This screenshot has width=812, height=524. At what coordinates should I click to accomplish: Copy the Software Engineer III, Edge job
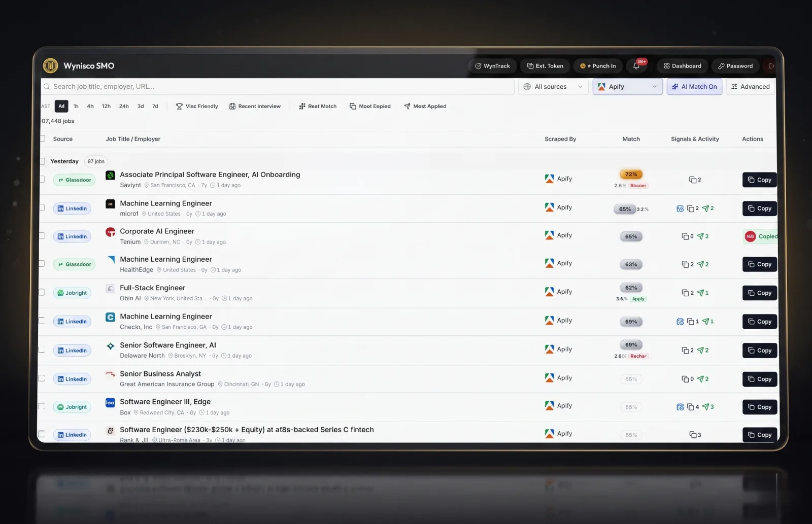click(760, 407)
